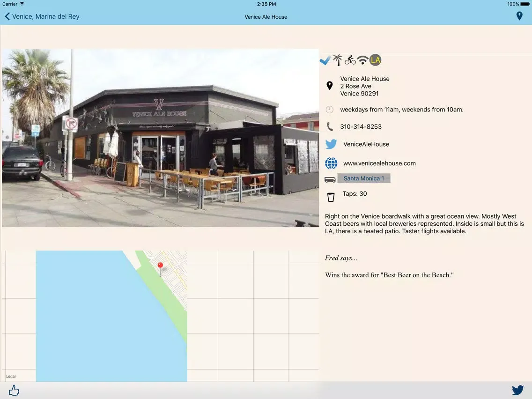The image size is (532, 399).
Task: Open the Legal link on the map
Action: [x=11, y=376]
